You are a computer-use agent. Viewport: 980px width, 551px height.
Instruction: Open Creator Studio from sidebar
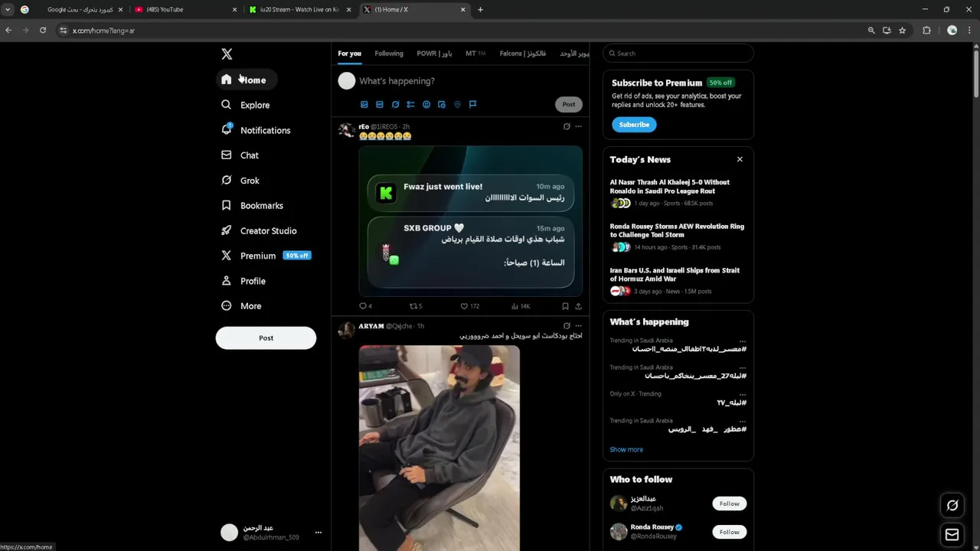pyautogui.click(x=259, y=230)
